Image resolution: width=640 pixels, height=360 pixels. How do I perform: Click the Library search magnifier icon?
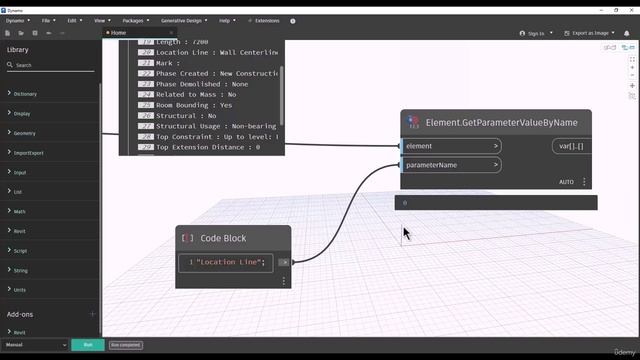[x=10, y=64]
